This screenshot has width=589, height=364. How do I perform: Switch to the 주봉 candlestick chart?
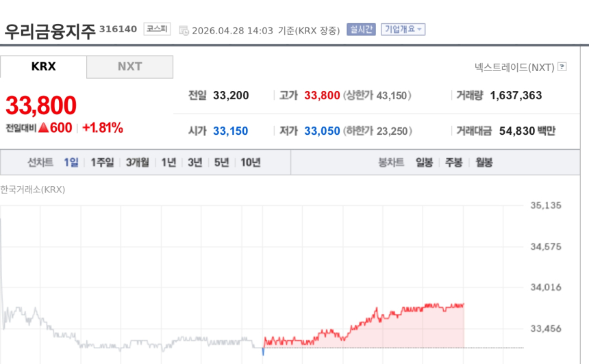click(453, 163)
